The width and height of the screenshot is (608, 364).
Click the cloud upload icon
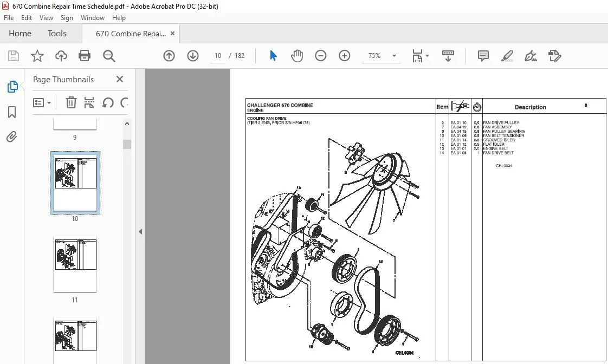[x=61, y=56]
